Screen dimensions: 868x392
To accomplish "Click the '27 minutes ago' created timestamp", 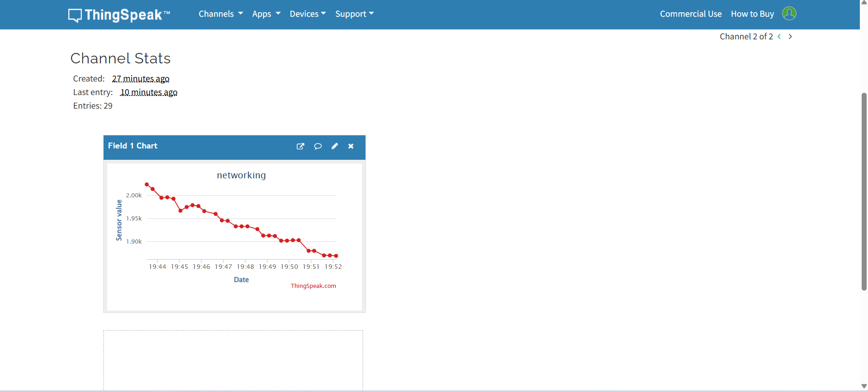I will point(141,79).
